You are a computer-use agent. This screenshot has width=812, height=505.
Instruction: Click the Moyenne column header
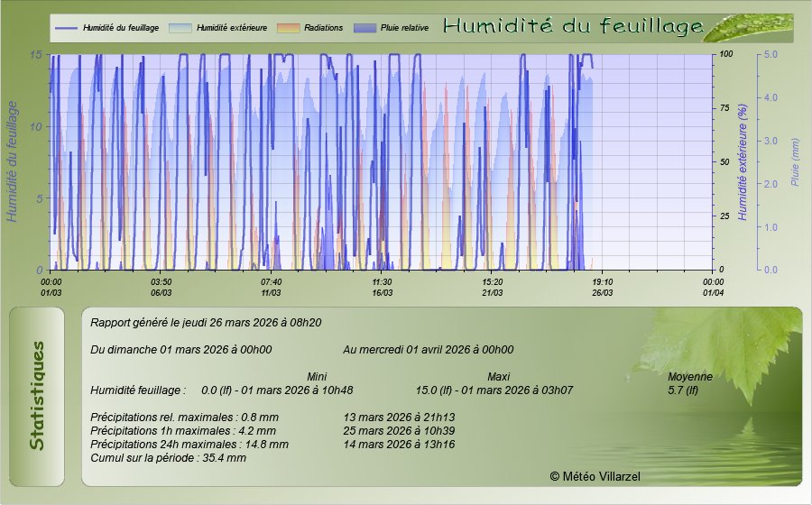690,376
